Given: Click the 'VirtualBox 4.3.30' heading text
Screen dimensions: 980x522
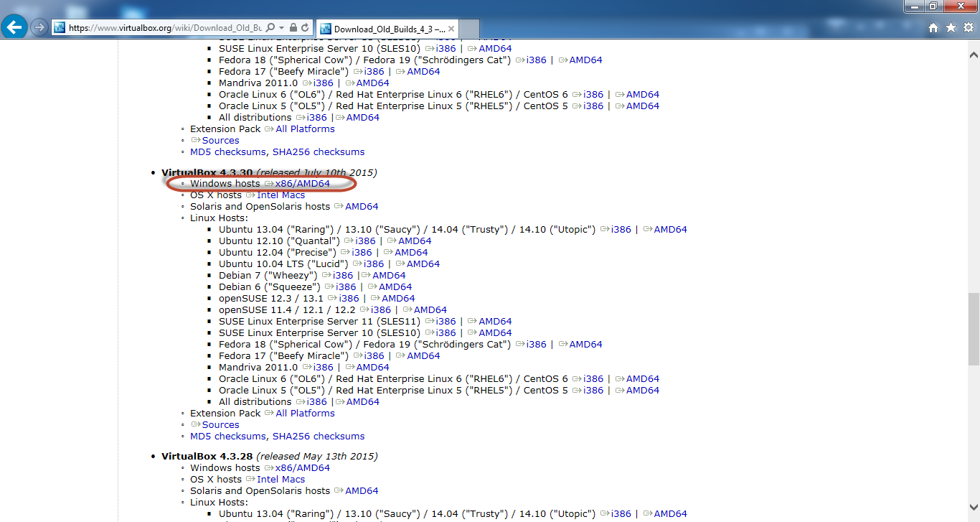Looking at the screenshot, I should tap(207, 172).
